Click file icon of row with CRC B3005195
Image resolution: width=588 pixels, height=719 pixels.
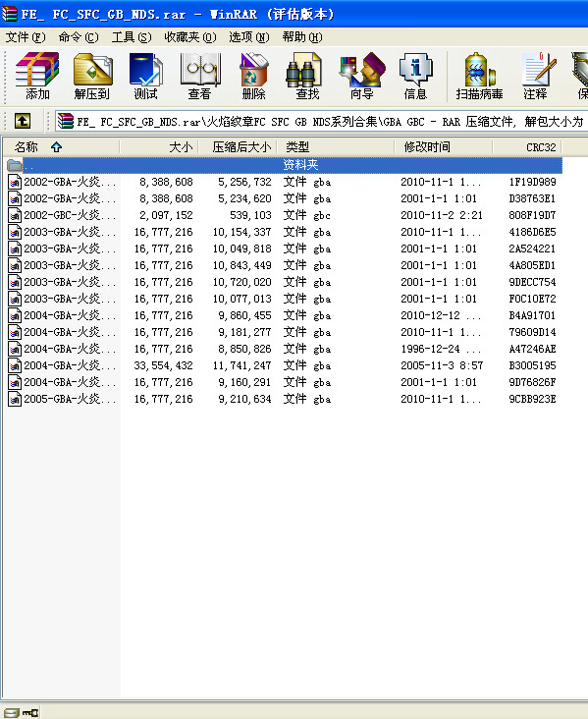pos(15,366)
